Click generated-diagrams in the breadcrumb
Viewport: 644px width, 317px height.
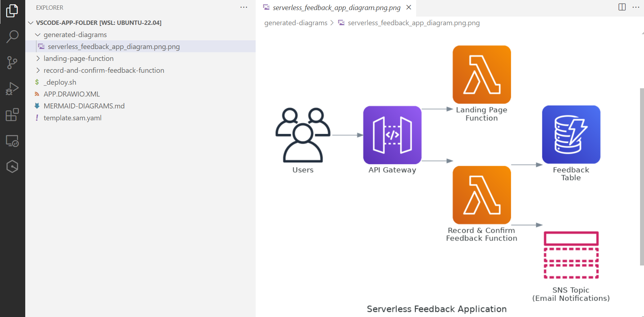296,23
